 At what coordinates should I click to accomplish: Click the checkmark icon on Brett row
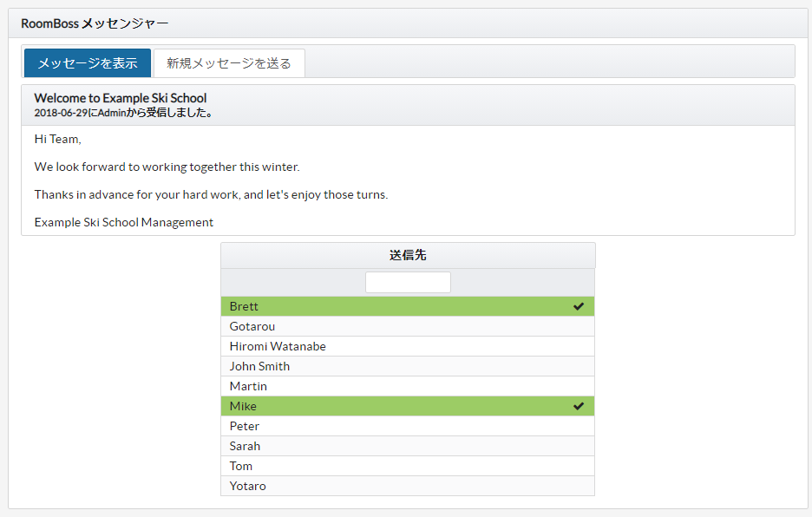tap(579, 306)
